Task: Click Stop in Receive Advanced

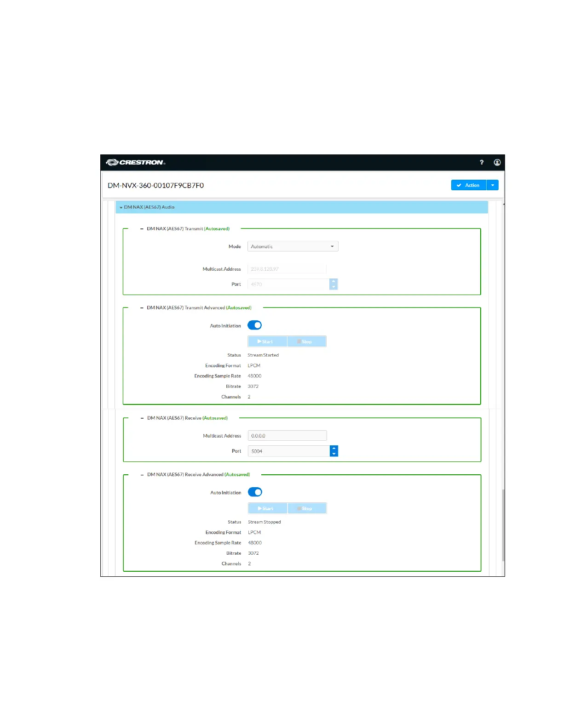Action: [307, 508]
